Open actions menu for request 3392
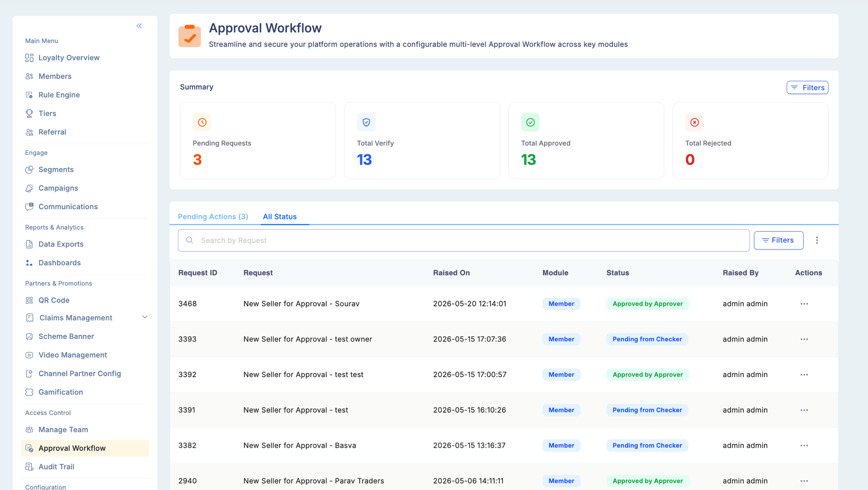The image size is (868, 490). [x=804, y=375]
